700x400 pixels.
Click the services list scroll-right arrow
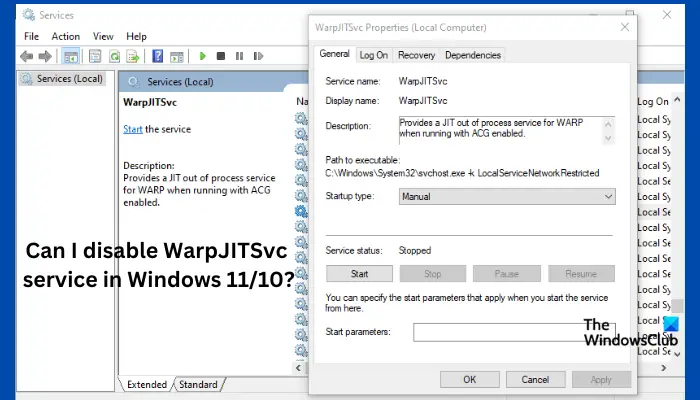coord(664,368)
